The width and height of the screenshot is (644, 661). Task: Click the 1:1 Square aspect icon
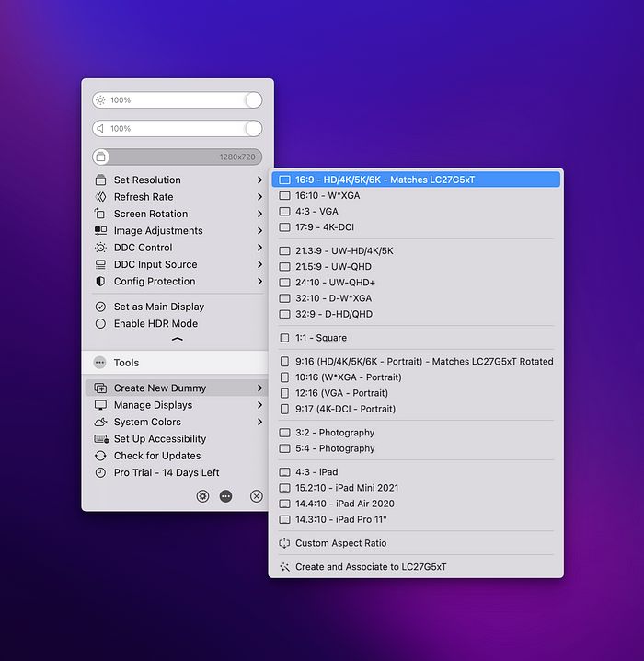coord(284,338)
